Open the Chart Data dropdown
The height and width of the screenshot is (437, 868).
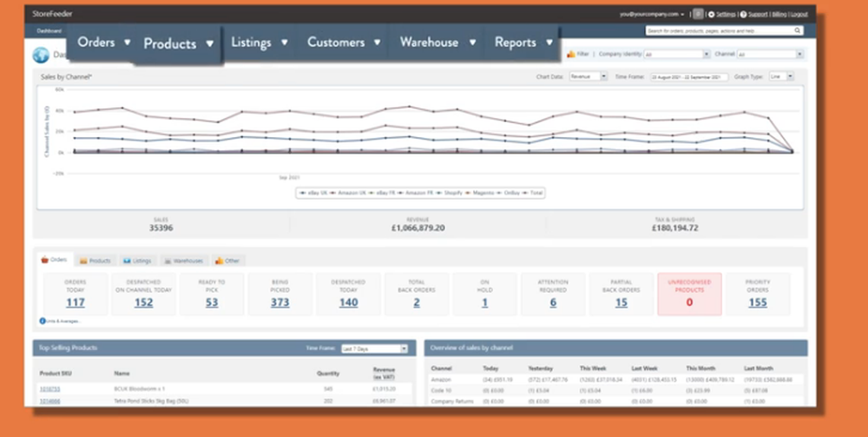pyautogui.click(x=589, y=77)
